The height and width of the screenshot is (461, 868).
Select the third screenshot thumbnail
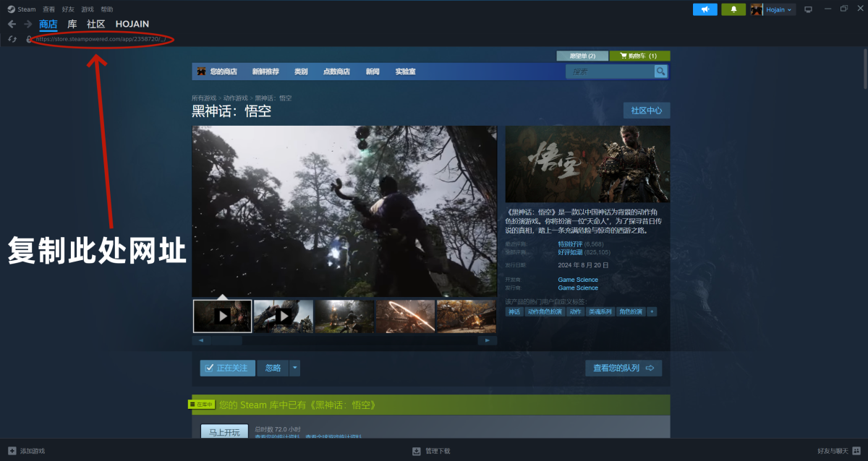pos(344,316)
